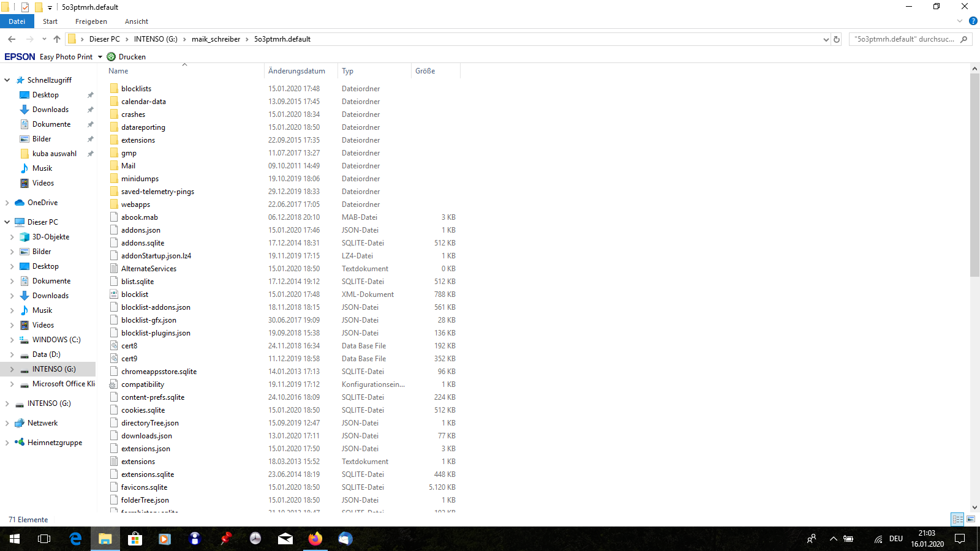Go back with the Back arrow

coord(12,39)
